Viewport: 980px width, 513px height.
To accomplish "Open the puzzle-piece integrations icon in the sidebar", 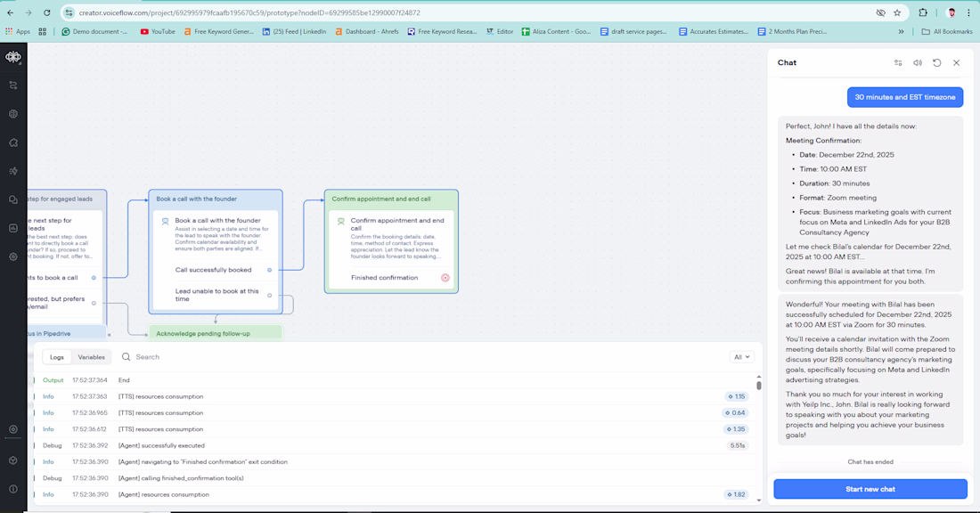I will click(13, 142).
